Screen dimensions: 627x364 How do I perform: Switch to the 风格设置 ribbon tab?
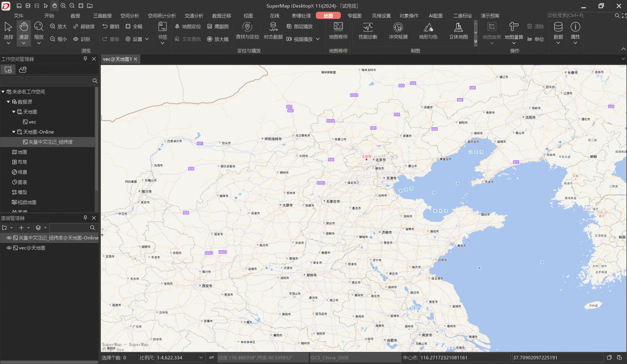pos(381,16)
